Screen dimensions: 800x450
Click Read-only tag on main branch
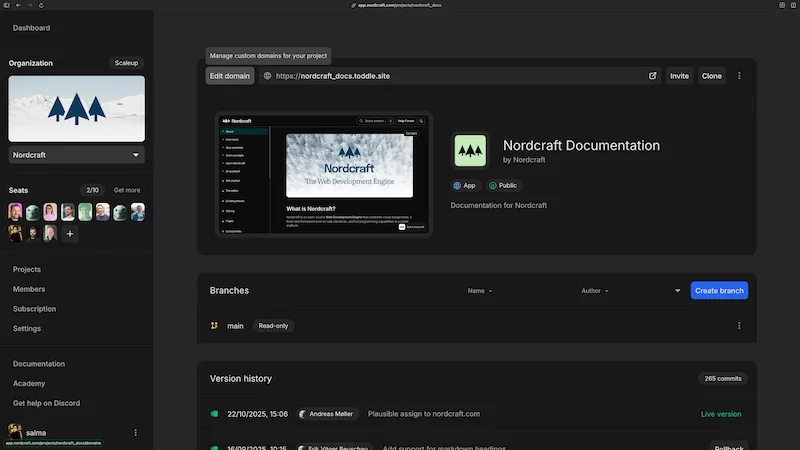[273, 326]
